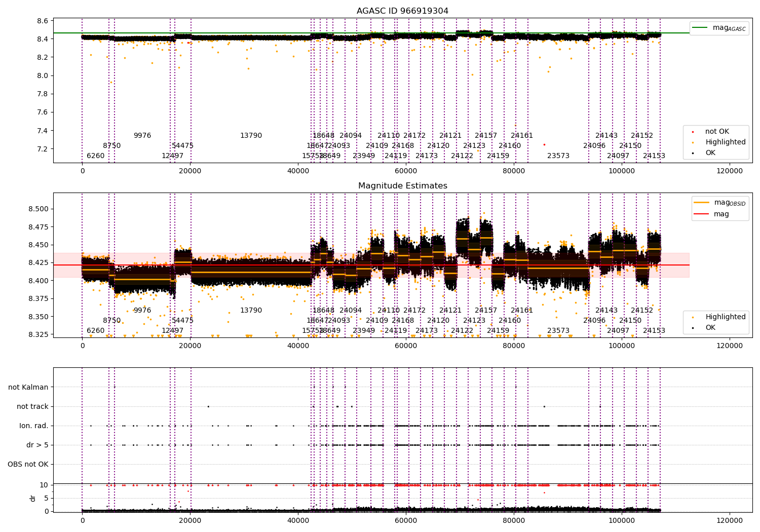Click the rotated 'dr' axis label
Screen dimensions: 760x532
click(33, 498)
